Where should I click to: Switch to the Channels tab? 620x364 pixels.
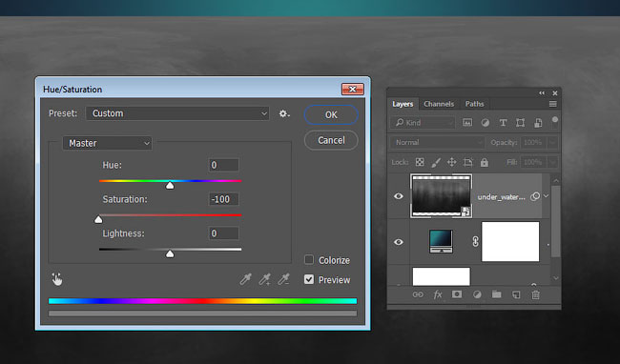pyautogui.click(x=439, y=104)
